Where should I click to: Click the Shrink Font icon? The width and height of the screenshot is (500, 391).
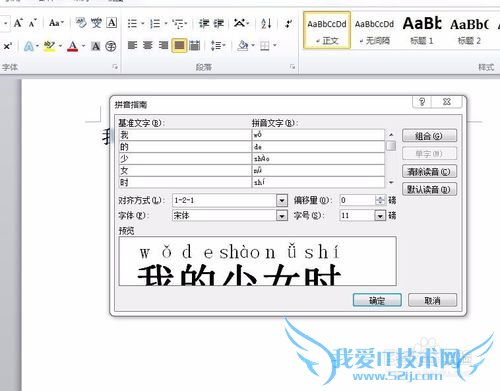(x=33, y=23)
